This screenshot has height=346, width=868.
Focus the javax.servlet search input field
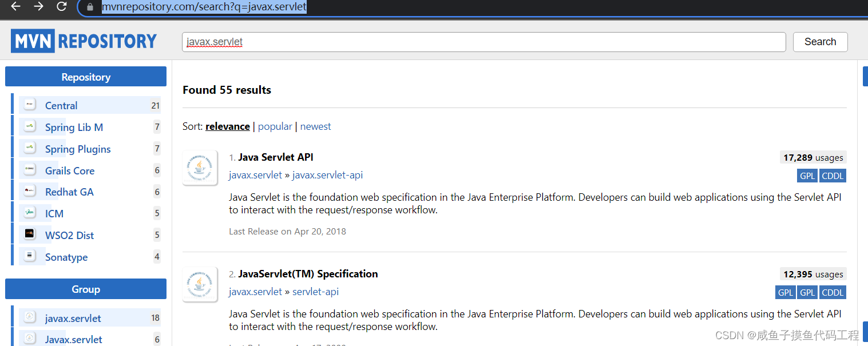click(x=483, y=42)
